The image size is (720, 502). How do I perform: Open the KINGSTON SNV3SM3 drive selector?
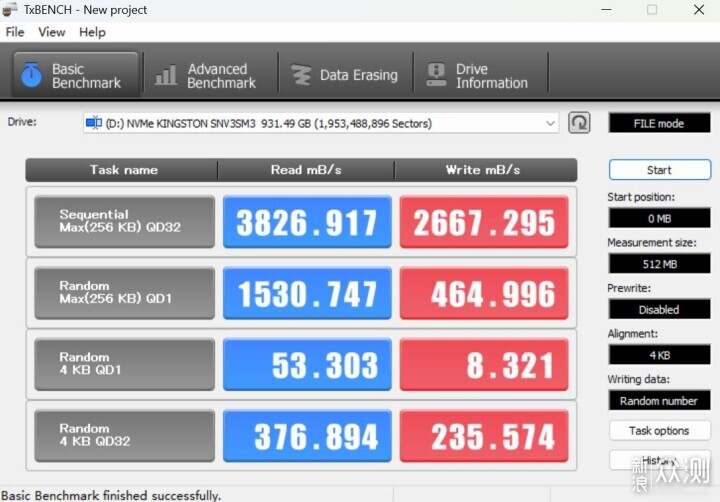click(x=321, y=123)
